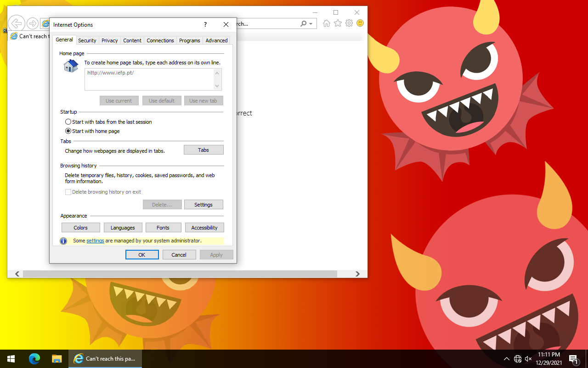Toggle Delete browsing history on exit

[x=68, y=192]
